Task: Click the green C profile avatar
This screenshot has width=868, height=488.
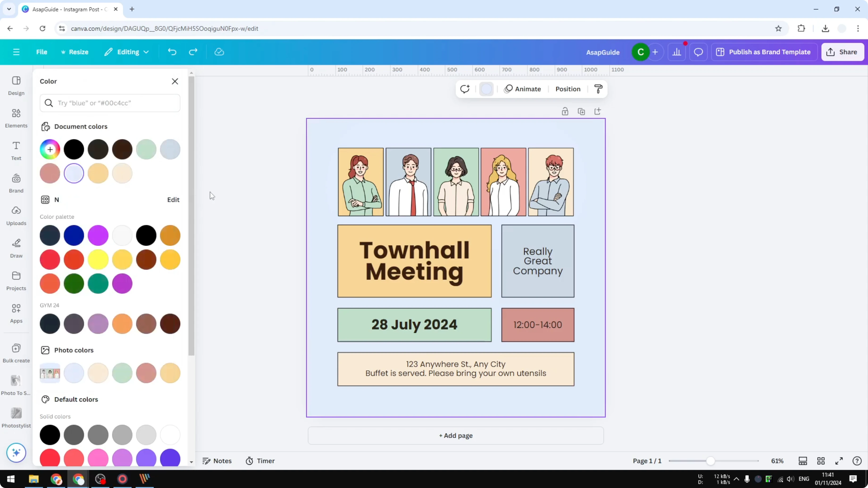Action: [x=641, y=52]
